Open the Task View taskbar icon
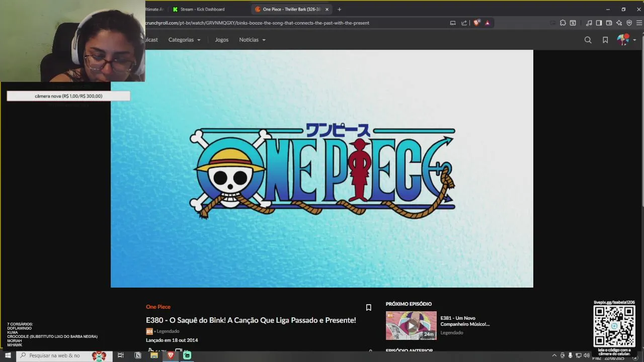The height and width of the screenshot is (362, 644). (x=121, y=355)
